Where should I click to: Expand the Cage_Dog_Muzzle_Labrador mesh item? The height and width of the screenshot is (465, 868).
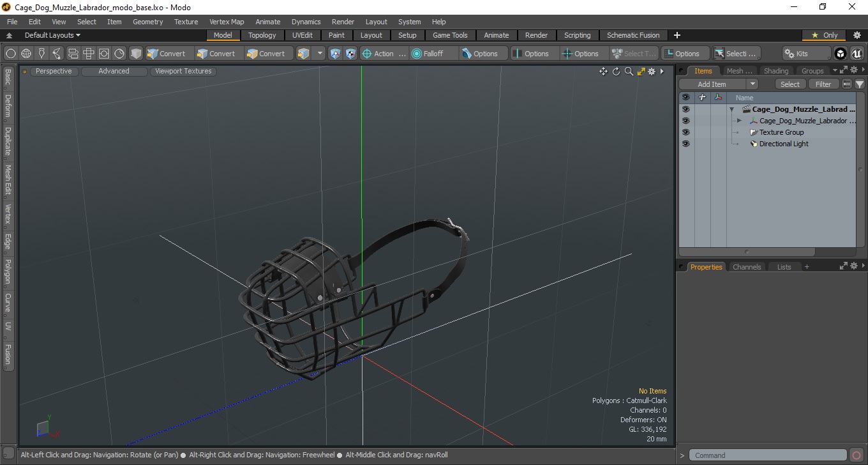click(x=739, y=121)
